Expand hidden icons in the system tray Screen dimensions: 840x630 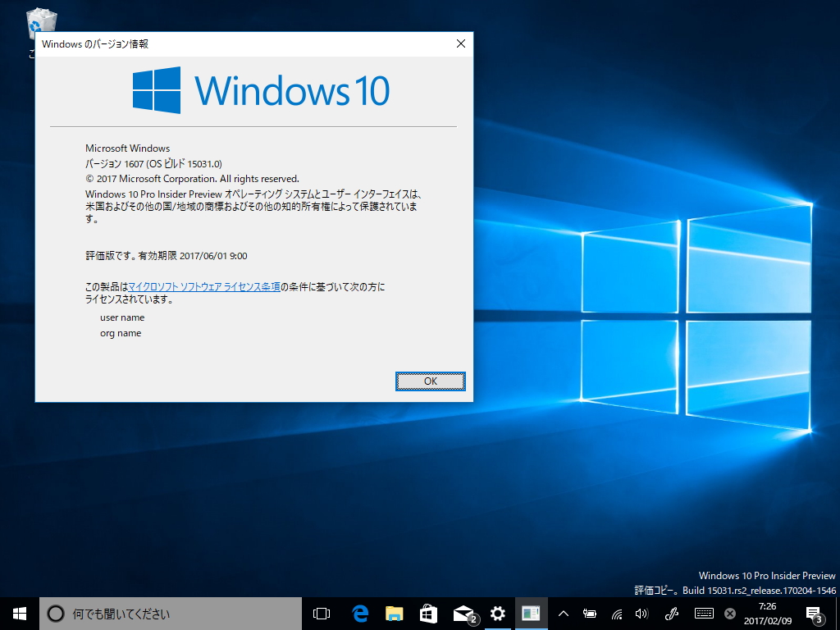click(x=562, y=613)
